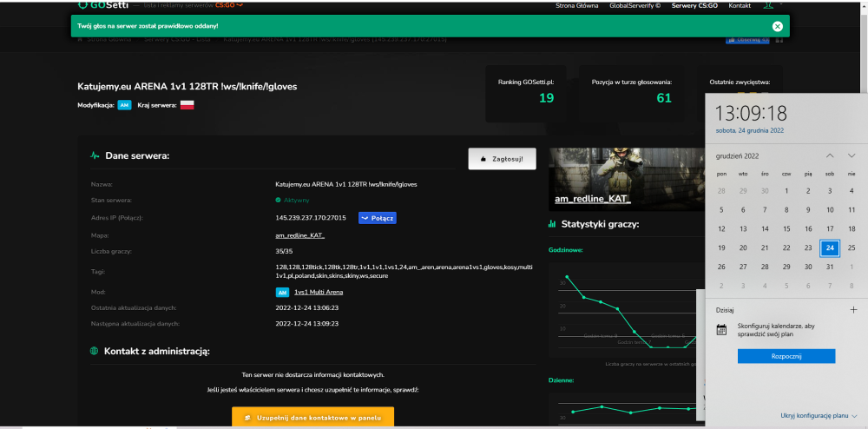Select December 12 in the calendar
This screenshot has height=429, width=868.
(721, 228)
